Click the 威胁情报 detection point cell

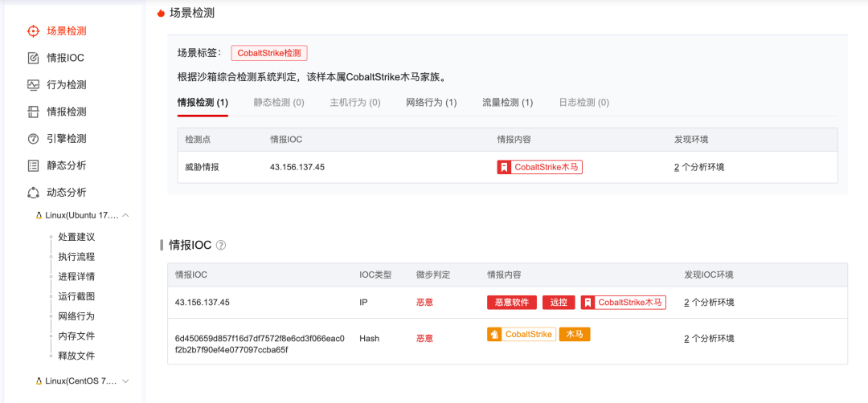click(x=202, y=167)
